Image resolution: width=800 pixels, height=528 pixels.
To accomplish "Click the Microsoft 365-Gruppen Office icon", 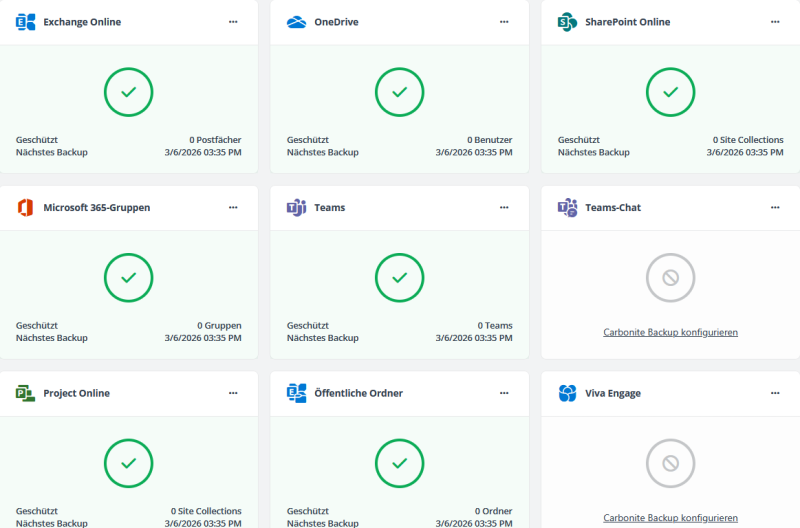I will [26, 208].
